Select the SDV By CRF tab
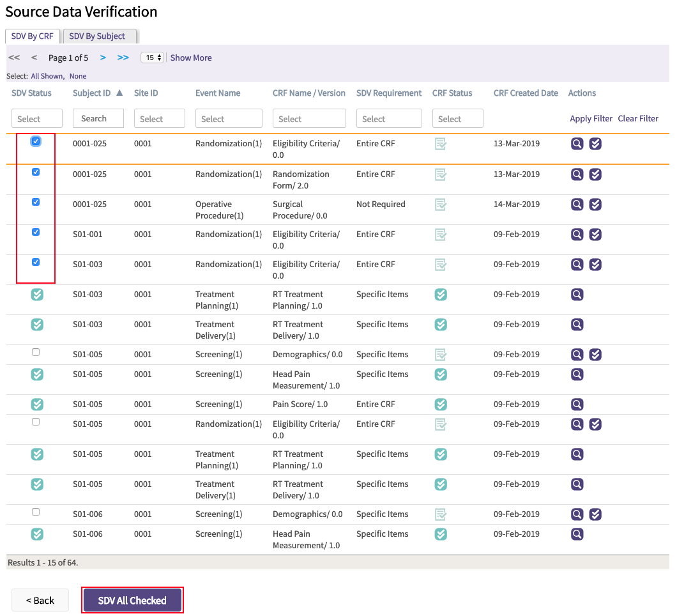The image size is (677, 616). (x=33, y=36)
